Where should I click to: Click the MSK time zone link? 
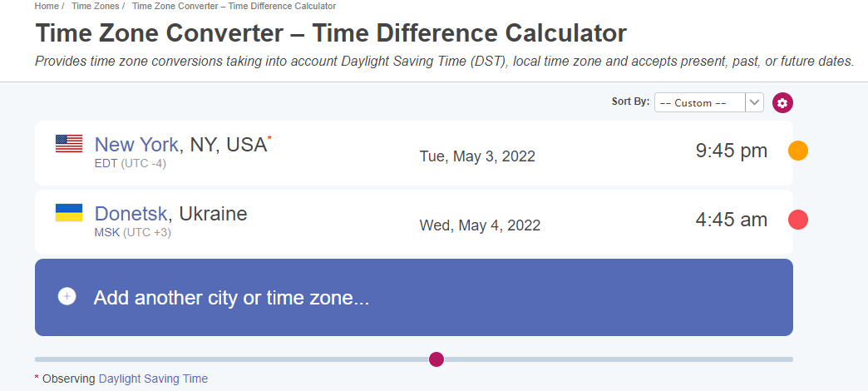(x=107, y=233)
